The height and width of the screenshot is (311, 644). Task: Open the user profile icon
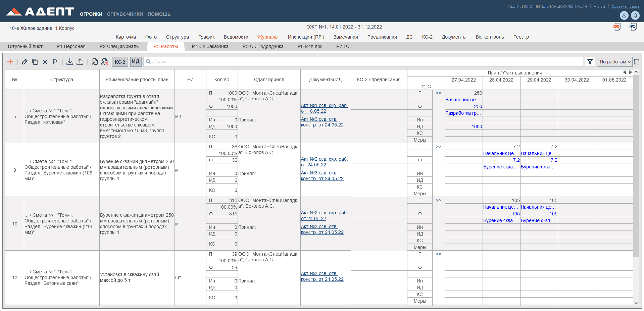click(x=624, y=15)
